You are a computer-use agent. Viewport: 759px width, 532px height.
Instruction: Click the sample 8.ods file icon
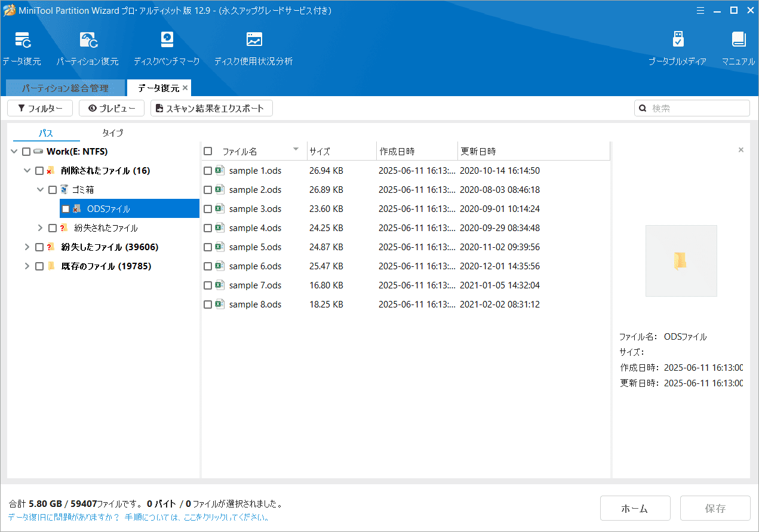tap(220, 304)
